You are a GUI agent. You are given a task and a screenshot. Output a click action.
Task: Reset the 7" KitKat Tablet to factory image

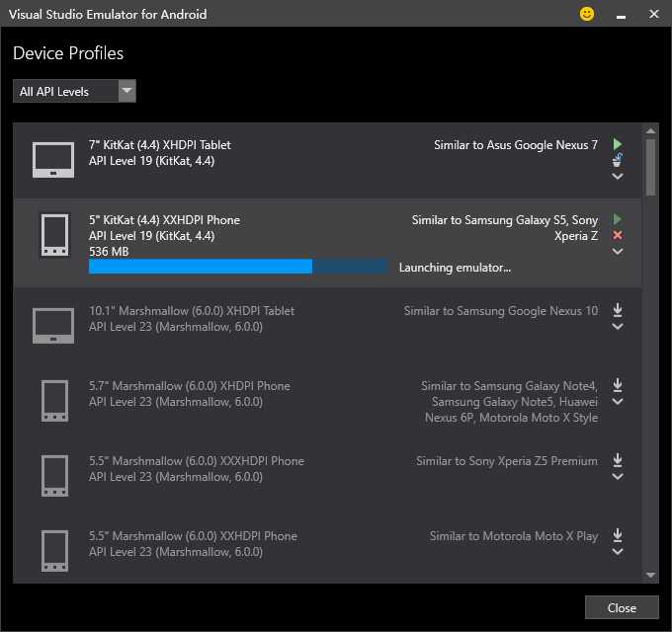tap(617, 161)
